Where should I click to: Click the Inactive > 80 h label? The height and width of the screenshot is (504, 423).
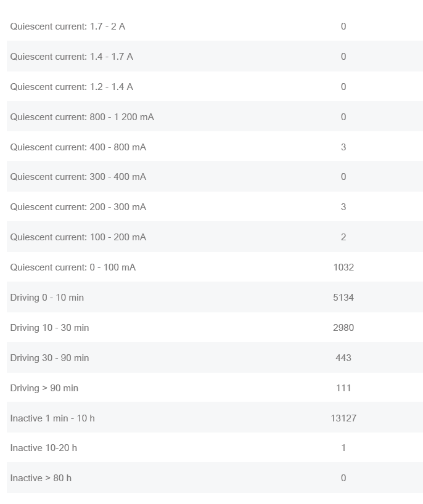pos(41,478)
